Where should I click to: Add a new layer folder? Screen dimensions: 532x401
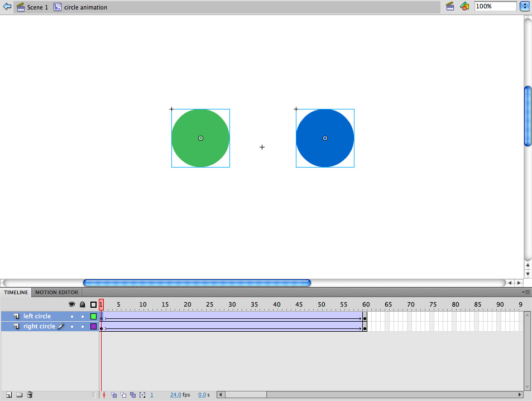click(19, 394)
